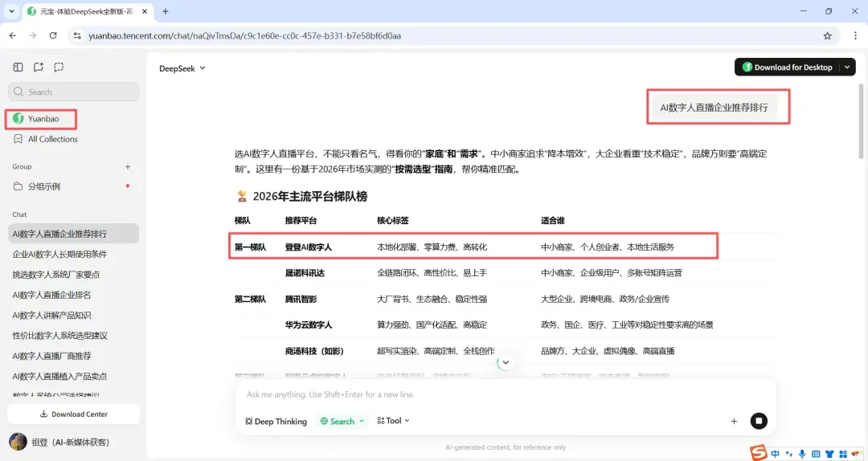Screen dimensions: 868x461
Task: Open the Download Center button
Action: [x=74, y=414]
